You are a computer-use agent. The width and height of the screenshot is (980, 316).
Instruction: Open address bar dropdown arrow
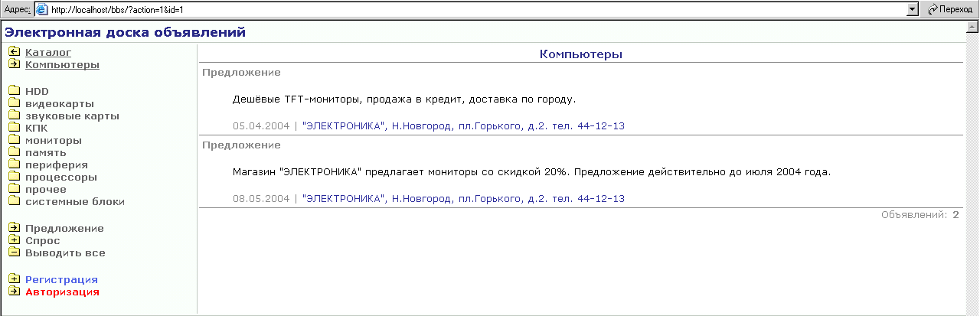pos(912,9)
